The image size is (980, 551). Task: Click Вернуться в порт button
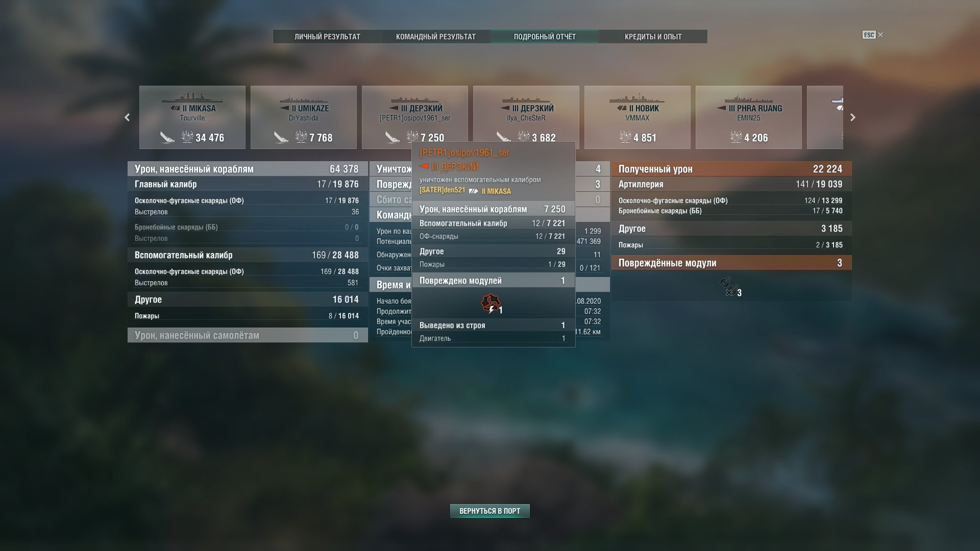(x=490, y=511)
